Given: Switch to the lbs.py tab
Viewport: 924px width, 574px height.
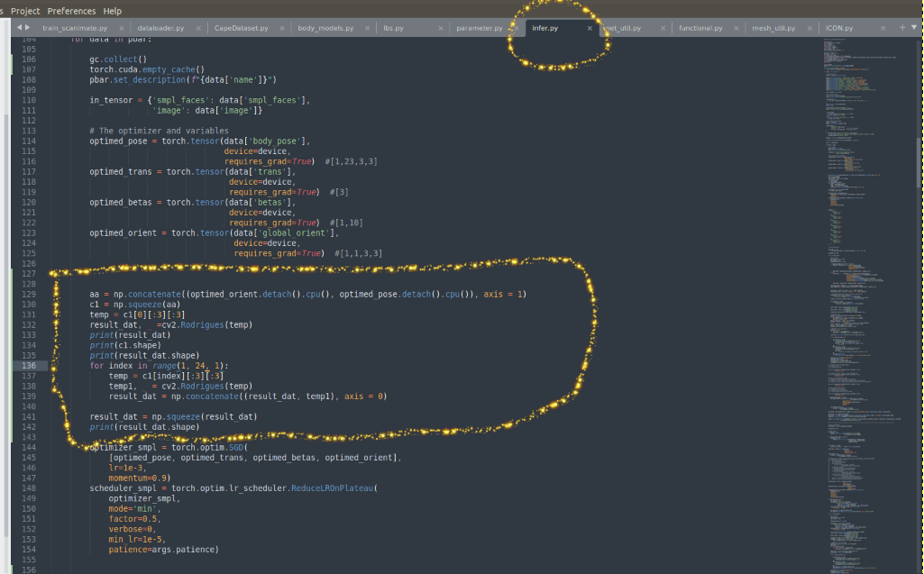Looking at the screenshot, I should click(x=393, y=28).
